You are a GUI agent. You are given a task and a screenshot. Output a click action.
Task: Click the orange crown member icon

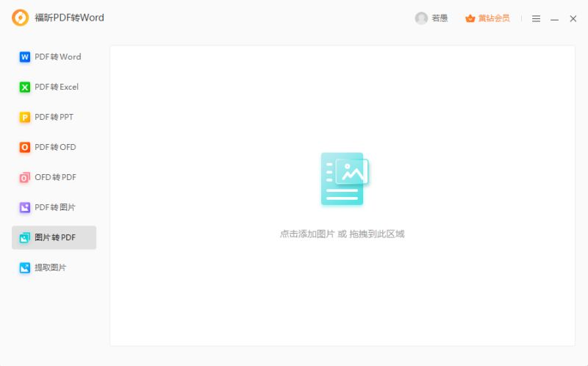[470, 18]
